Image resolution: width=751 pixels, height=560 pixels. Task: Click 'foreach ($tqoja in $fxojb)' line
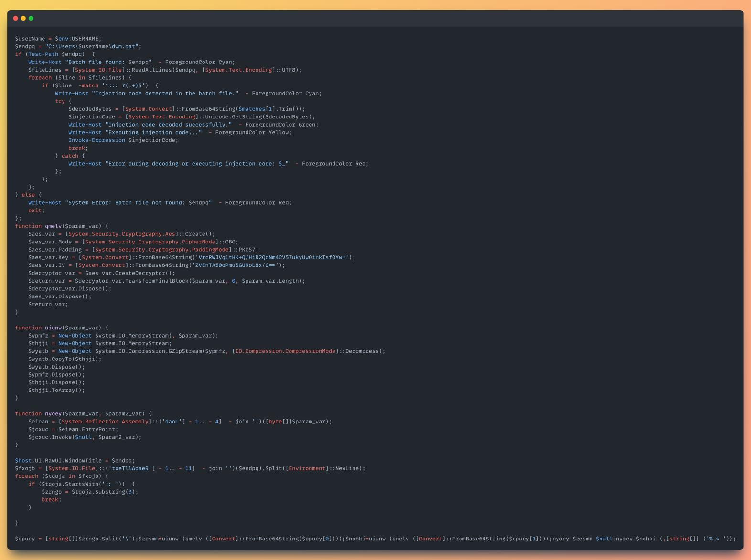[62, 476]
